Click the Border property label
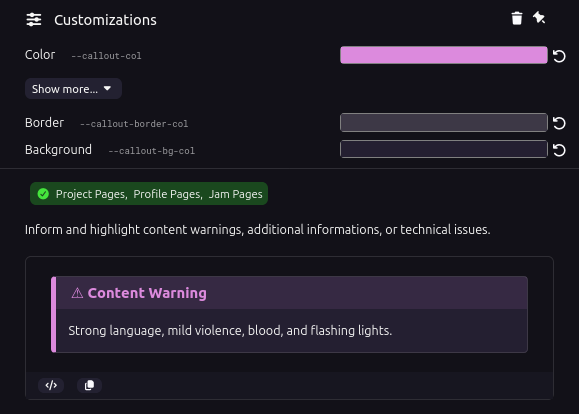This screenshot has height=414, width=579. [x=44, y=123]
